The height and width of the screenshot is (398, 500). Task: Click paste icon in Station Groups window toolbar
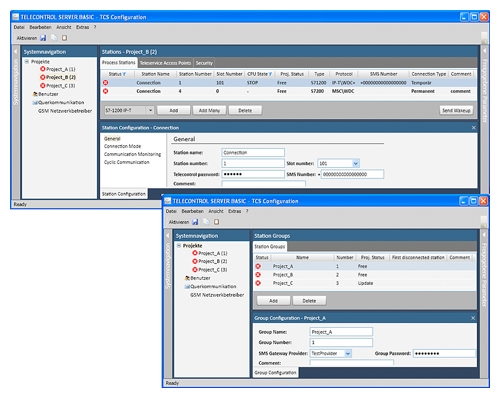(217, 222)
